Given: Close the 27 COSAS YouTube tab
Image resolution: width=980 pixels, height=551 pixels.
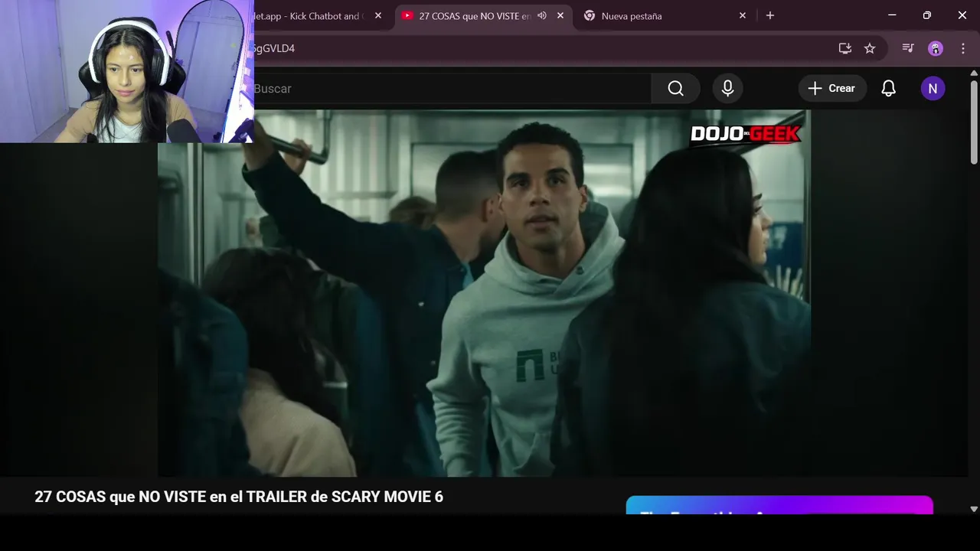Looking at the screenshot, I should pos(560,15).
